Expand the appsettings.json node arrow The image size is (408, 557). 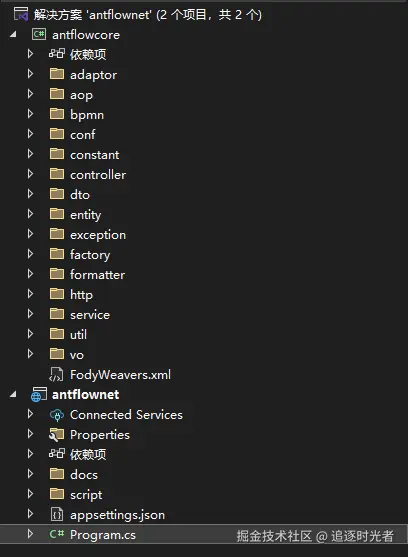coord(31,514)
